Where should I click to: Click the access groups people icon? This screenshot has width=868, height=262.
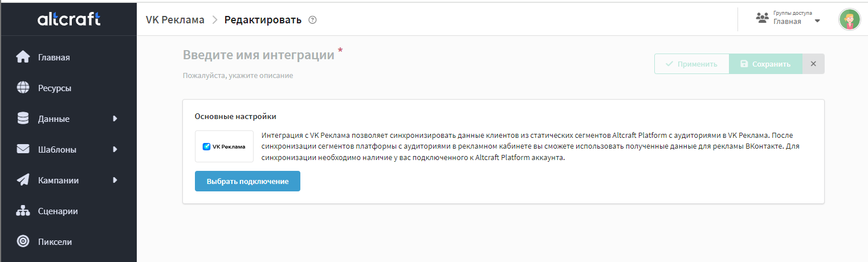762,18
